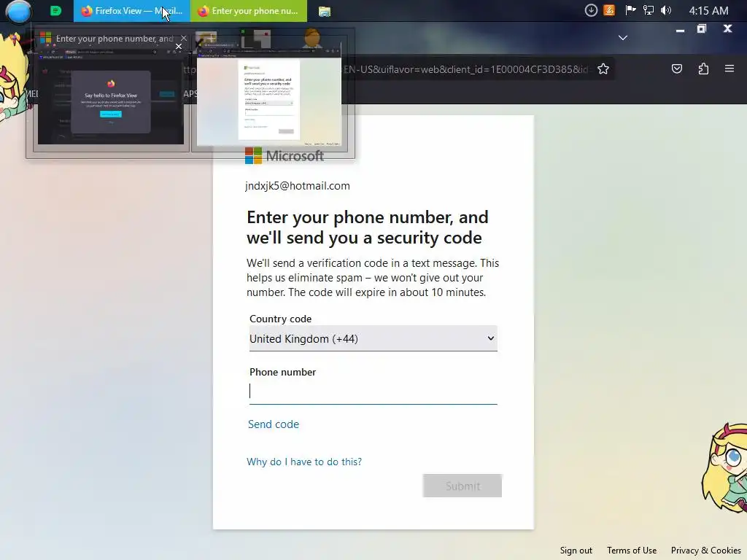Screen dimensions: 747x560
Task: Restore down the Firefox window
Action: coord(702,29)
